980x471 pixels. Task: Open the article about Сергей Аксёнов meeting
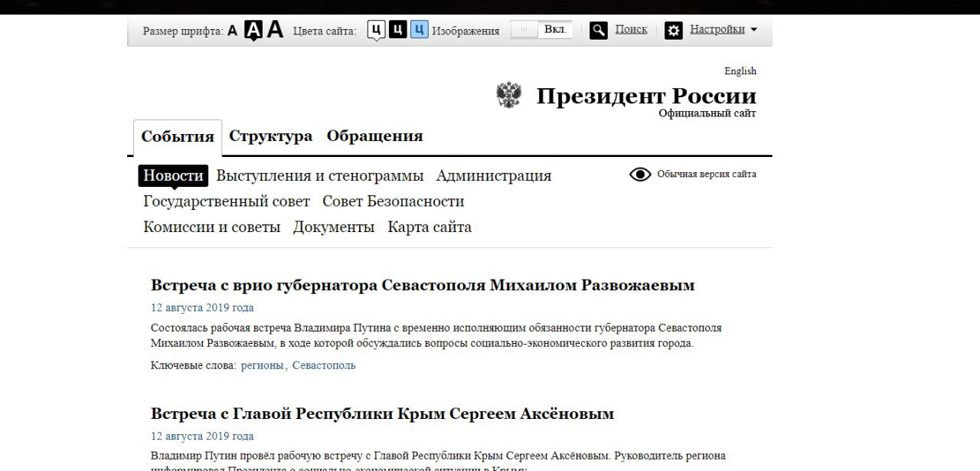(x=383, y=414)
